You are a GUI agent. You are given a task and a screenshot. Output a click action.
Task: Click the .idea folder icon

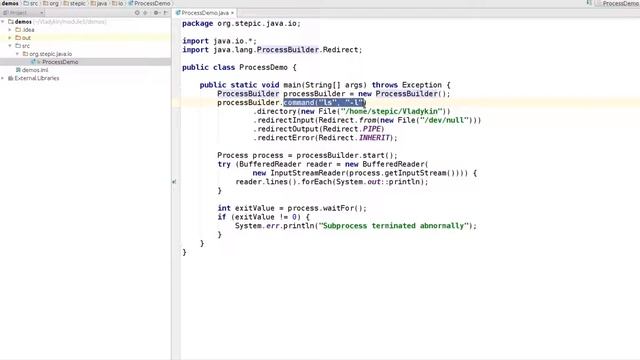[x=18, y=30]
